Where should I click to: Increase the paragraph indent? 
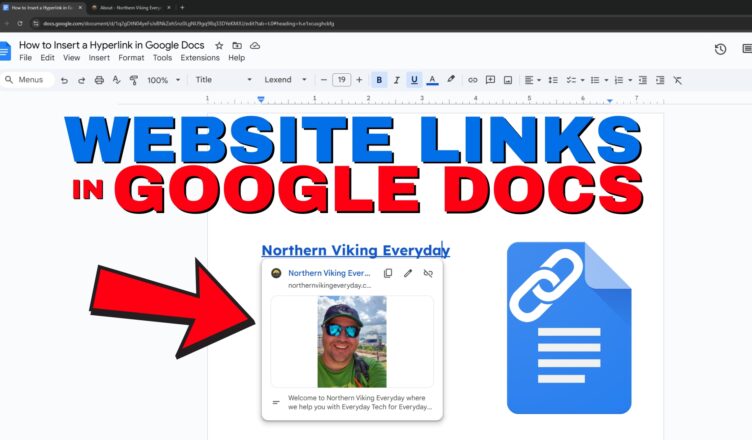click(660, 80)
